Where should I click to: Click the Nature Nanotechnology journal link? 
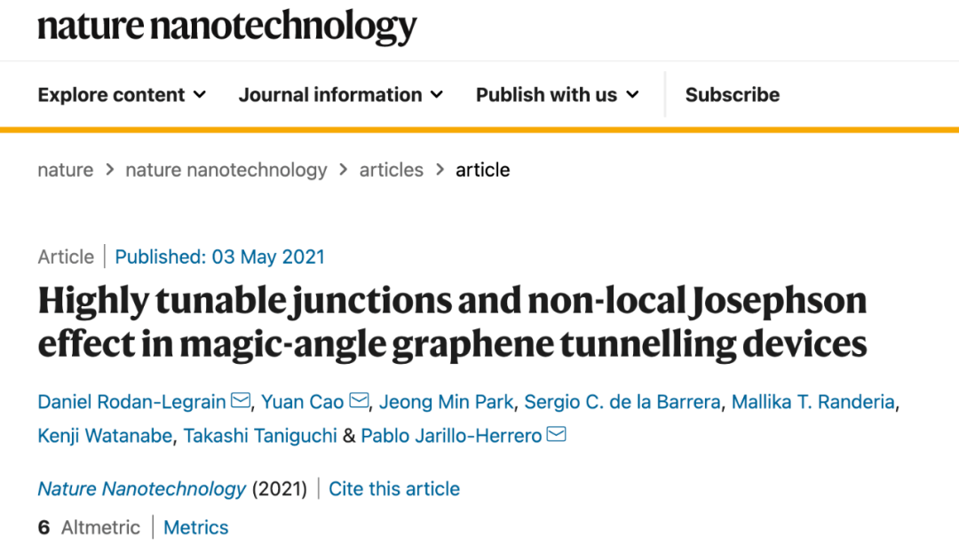(x=141, y=489)
